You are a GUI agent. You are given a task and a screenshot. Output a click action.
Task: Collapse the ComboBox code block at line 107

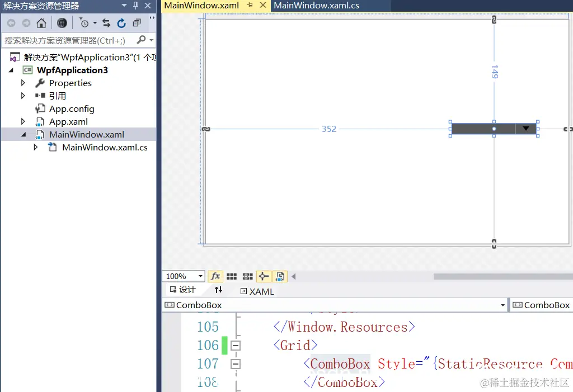click(236, 364)
